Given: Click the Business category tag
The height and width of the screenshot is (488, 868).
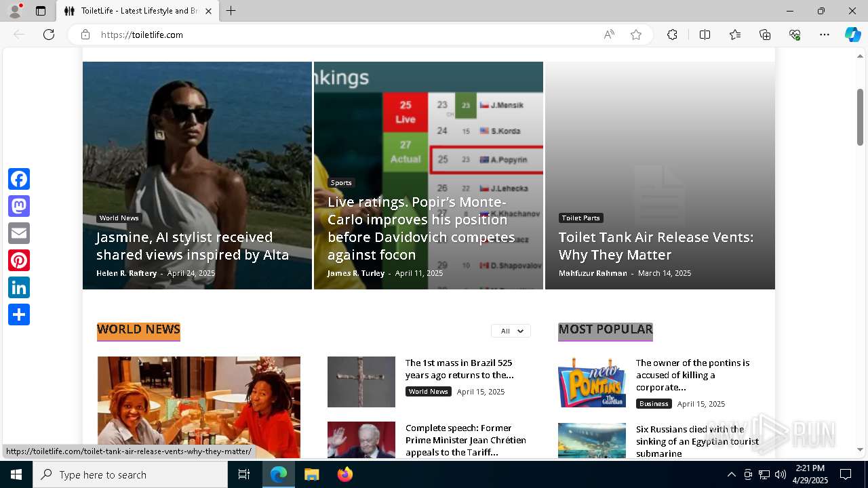Looking at the screenshot, I should [654, 404].
